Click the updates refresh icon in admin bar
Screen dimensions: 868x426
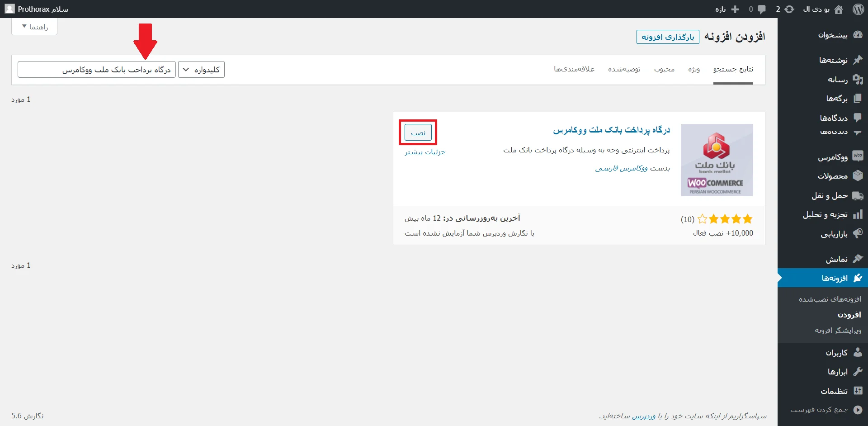point(789,9)
